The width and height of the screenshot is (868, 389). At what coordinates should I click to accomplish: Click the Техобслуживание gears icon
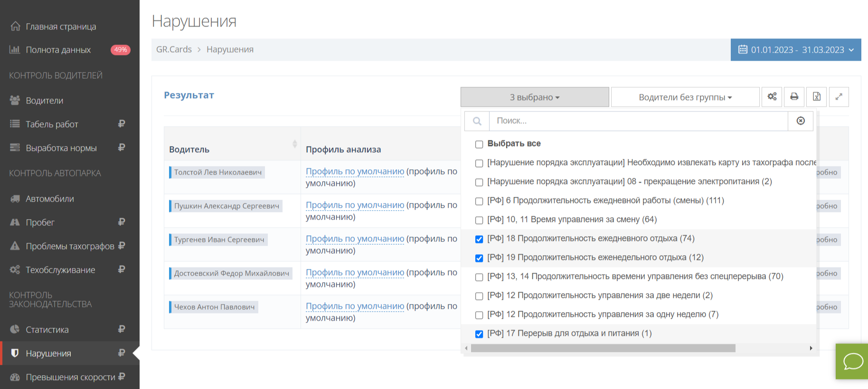(x=15, y=269)
